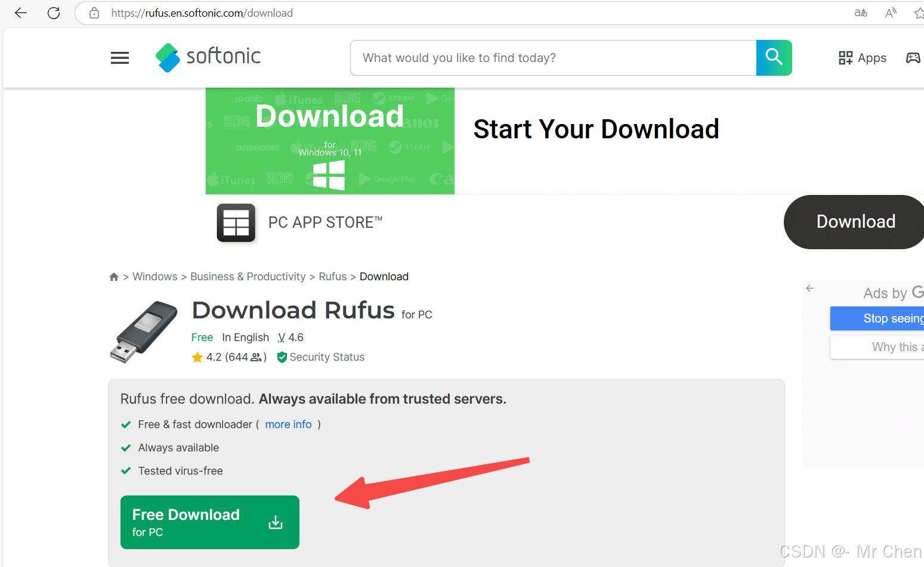
Task: Open the Windows breadcrumb link
Action: click(x=155, y=277)
